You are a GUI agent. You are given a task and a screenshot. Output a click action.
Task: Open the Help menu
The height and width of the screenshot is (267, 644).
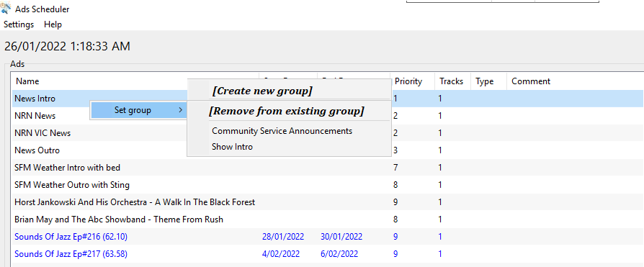coord(53,24)
